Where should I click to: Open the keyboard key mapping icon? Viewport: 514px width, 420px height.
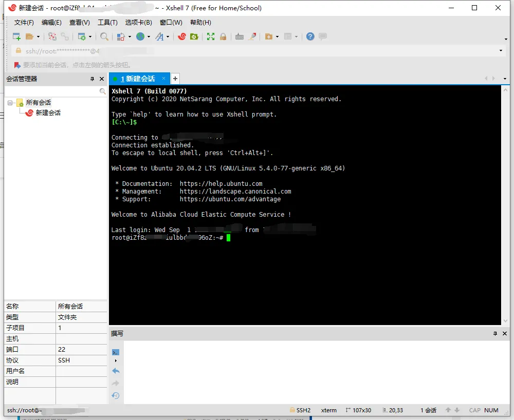click(x=240, y=36)
